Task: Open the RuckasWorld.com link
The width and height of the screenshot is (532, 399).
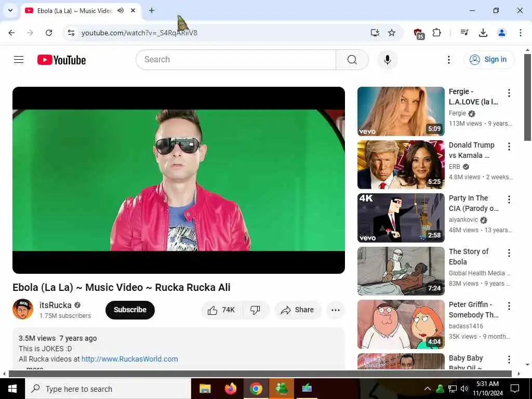Action: (129, 359)
